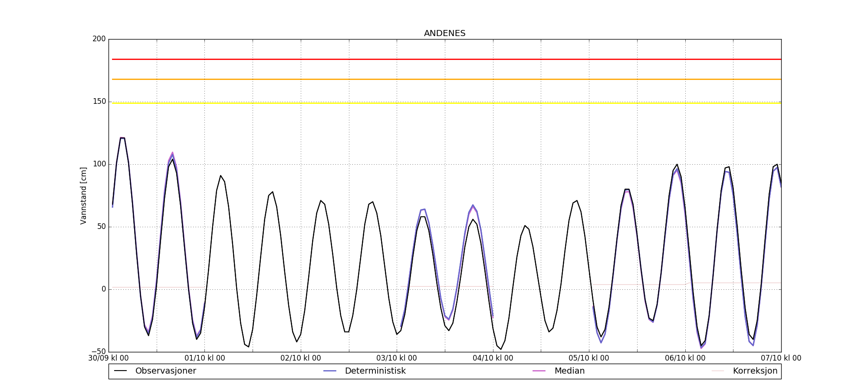Click the Observasjoner legend label
The image size is (868, 391).
pos(165,371)
